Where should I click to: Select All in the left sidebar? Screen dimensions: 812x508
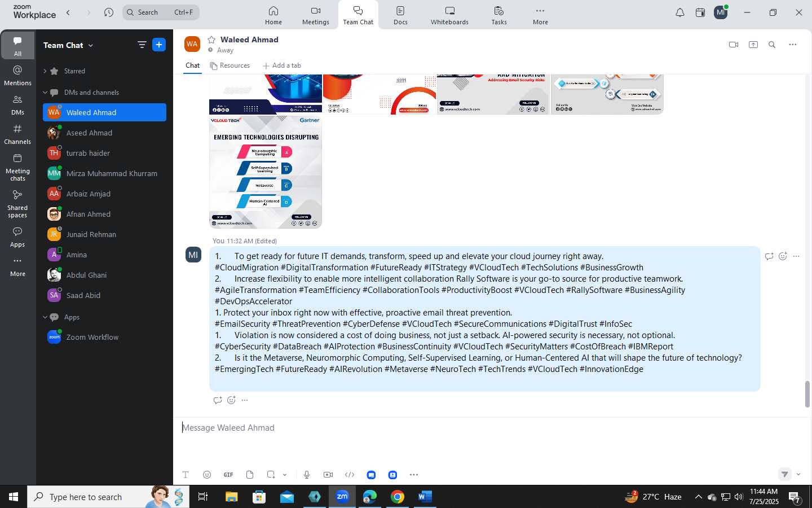pyautogui.click(x=17, y=46)
